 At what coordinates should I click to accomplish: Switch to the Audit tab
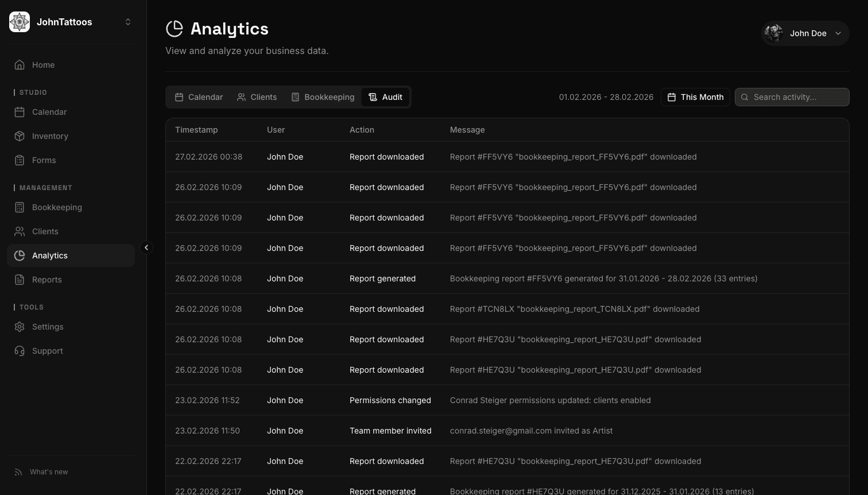(385, 97)
